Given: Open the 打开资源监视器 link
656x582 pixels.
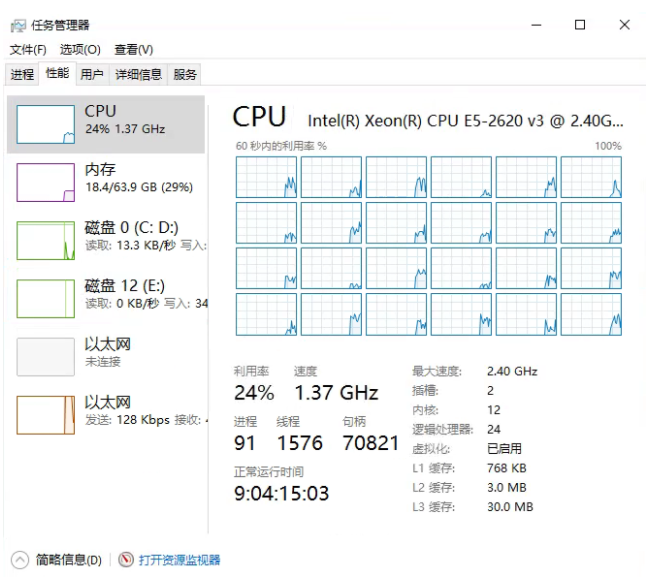Looking at the screenshot, I should [x=179, y=560].
